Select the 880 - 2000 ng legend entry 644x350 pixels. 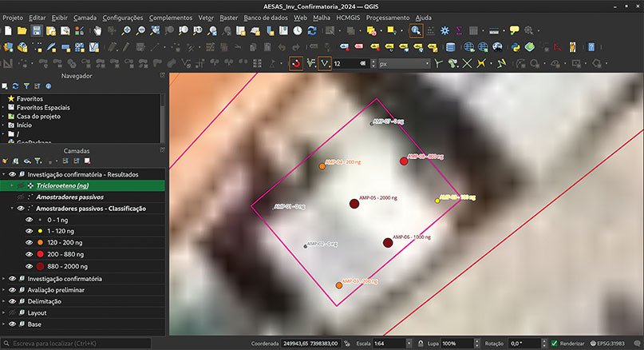point(67,266)
